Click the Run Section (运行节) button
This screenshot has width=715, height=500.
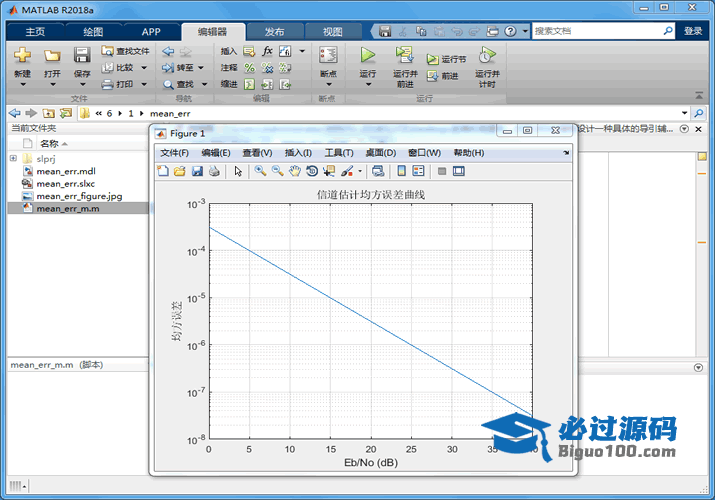[x=446, y=59]
